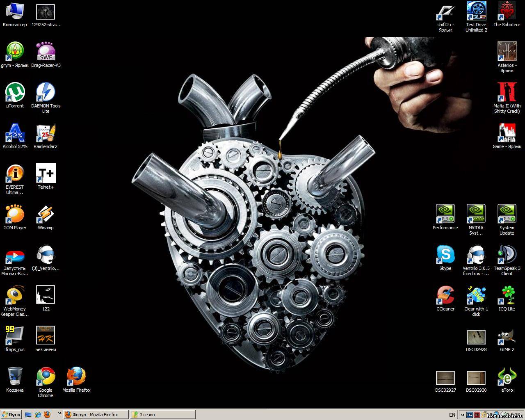
Task: Click the Test Drive Unlimited 2 icon
Action: 476,11
